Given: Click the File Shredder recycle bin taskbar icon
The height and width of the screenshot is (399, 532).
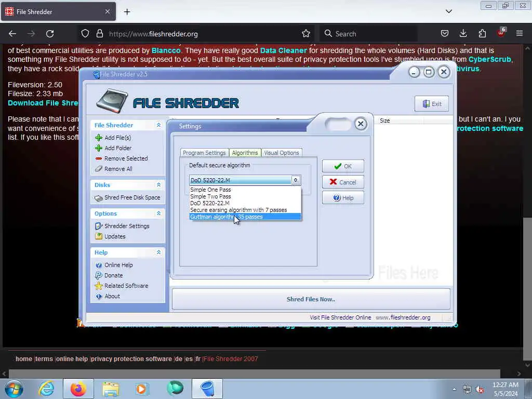Looking at the screenshot, I should coord(207,389).
